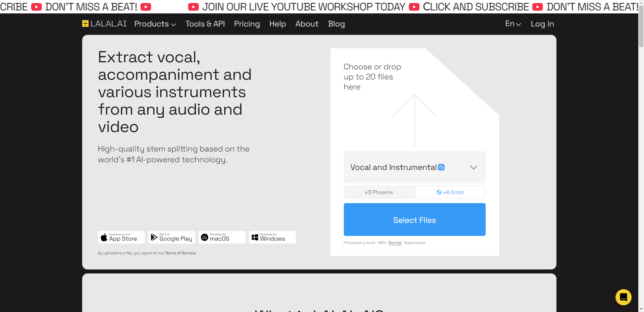
Task: Click the scrollbar up arrow
Action: pos(641,3)
